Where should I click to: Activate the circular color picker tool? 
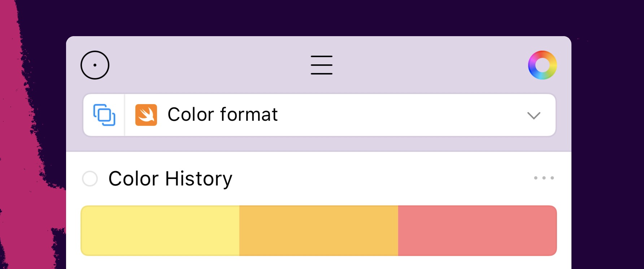click(x=95, y=65)
